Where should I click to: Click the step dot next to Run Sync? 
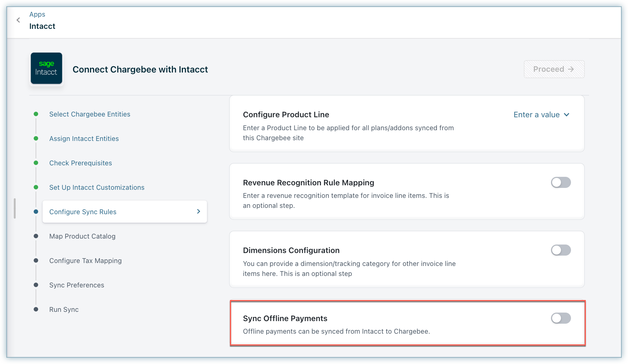36,309
